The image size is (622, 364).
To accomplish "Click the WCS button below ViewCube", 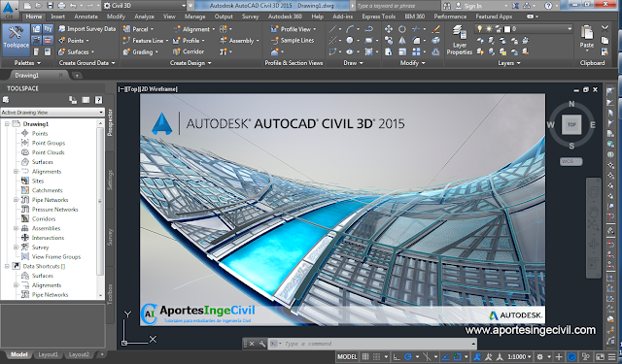I will (x=570, y=161).
